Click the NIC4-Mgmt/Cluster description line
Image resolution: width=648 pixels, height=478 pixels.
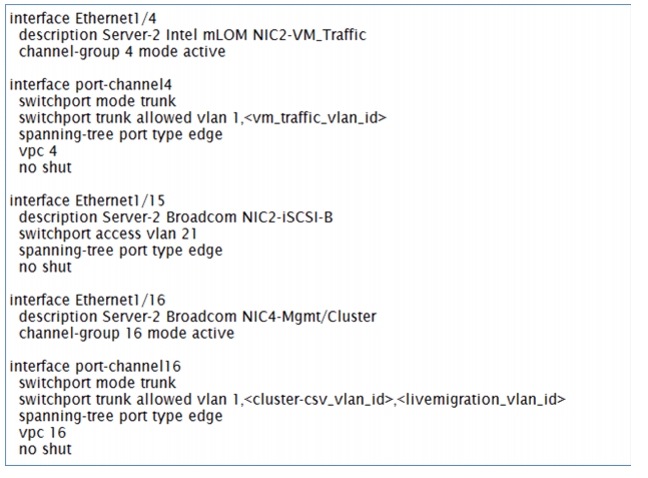[197, 316]
